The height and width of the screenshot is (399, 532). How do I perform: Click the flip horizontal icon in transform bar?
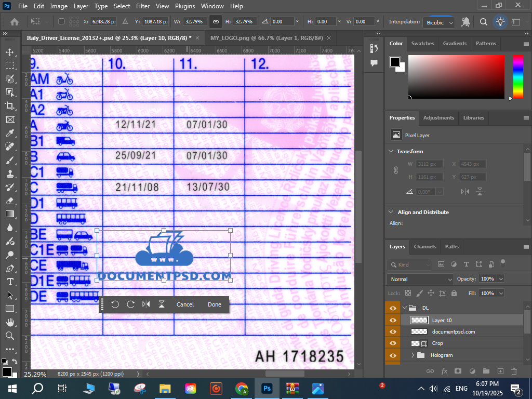click(146, 304)
